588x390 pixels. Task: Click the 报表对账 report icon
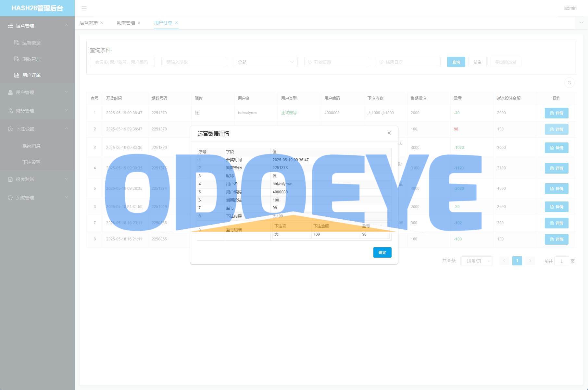(10, 179)
